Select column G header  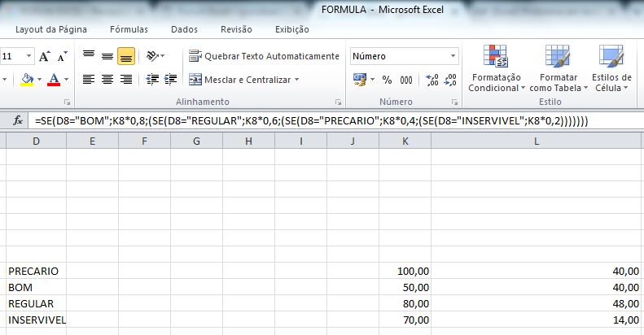[x=197, y=141]
